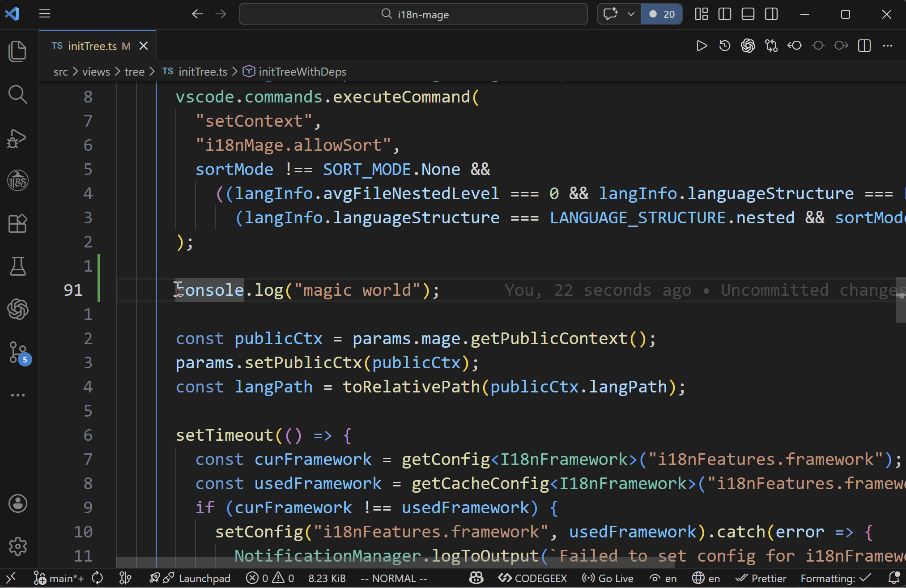Expand the tree folder breadcrumb

(x=134, y=71)
